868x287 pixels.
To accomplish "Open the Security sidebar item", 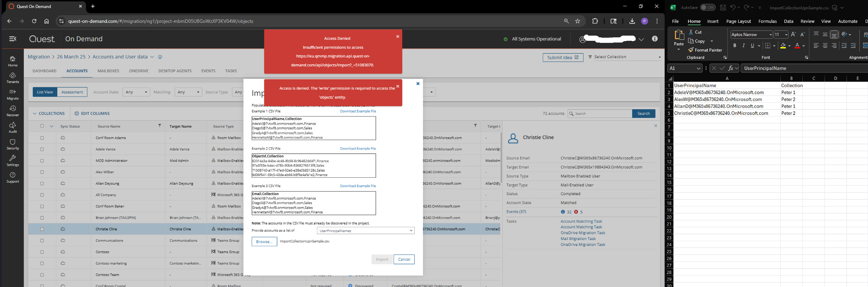I will pyautogui.click(x=13, y=144).
